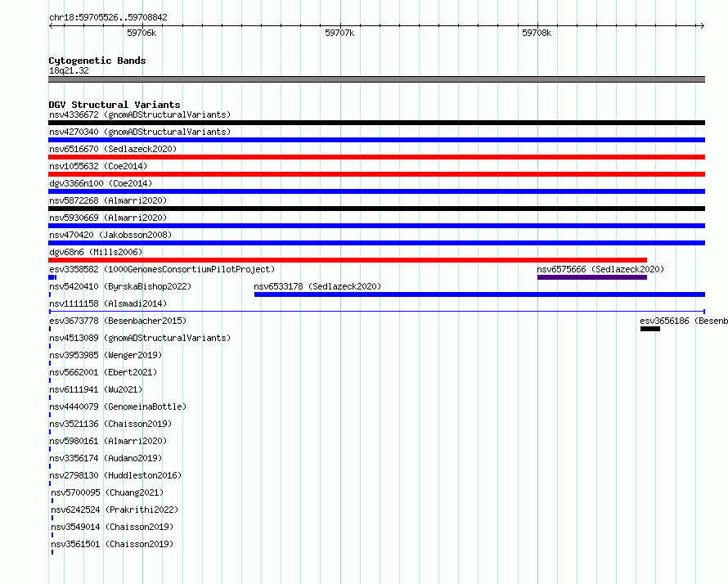The height and width of the screenshot is (584, 728).
Task: Select nsv5980161 Almarri2020 label
Action: (108, 441)
